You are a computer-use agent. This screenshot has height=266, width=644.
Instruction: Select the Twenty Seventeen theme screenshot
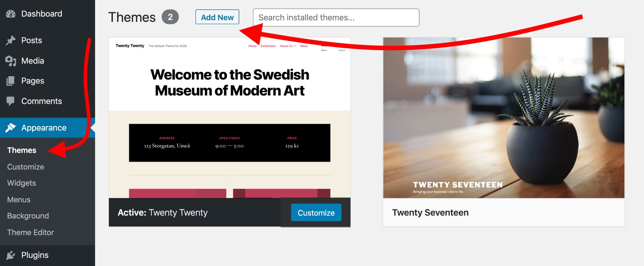(x=504, y=118)
